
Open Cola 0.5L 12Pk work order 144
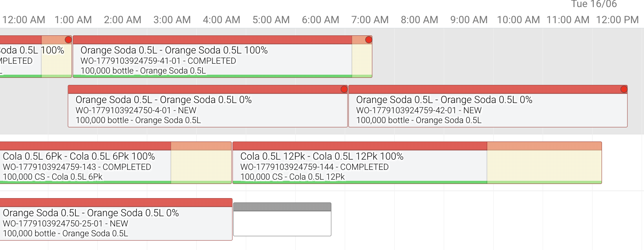tap(417, 163)
